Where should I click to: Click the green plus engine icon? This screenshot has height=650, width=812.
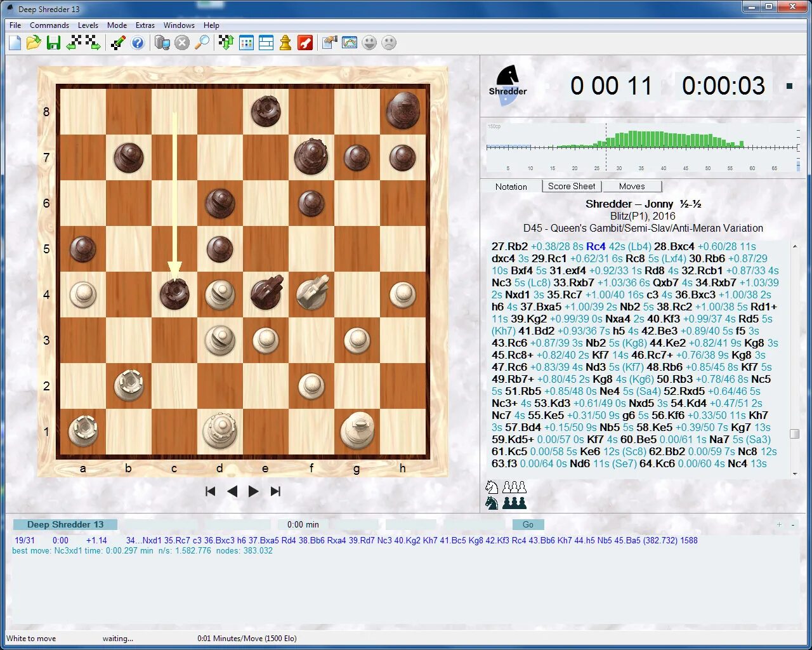click(x=779, y=524)
